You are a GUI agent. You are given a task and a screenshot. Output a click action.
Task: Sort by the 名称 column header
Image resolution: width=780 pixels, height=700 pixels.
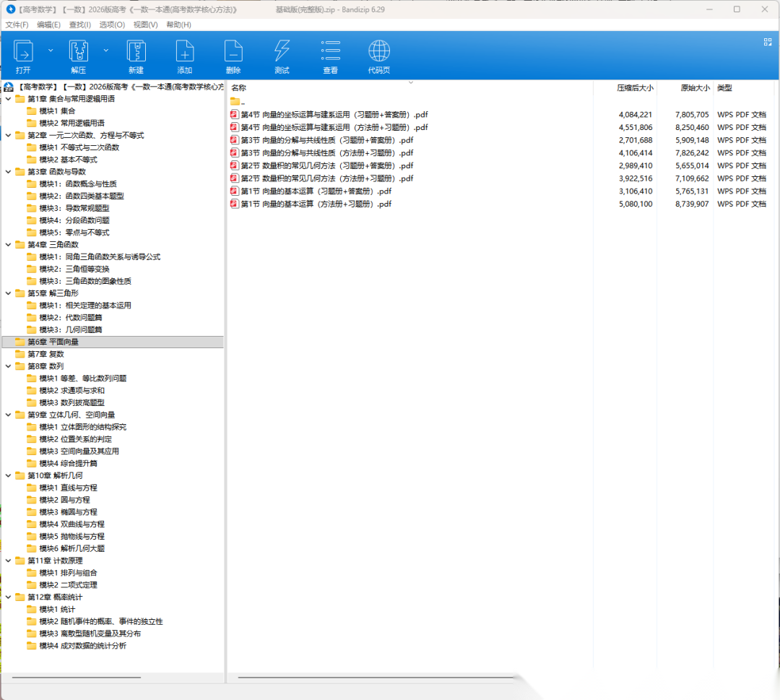coord(239,88)
